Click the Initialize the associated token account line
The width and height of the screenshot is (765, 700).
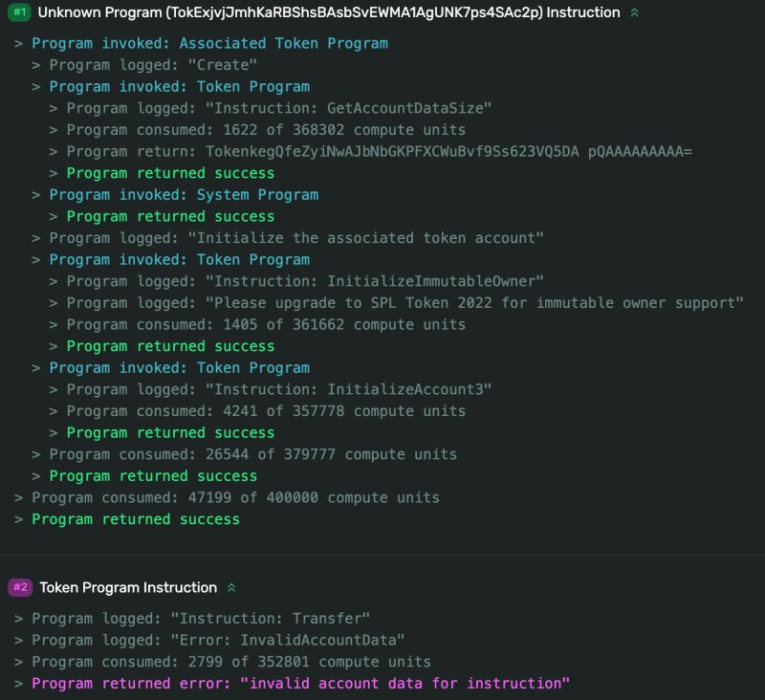pyautogui.click(x=296, y=237)
